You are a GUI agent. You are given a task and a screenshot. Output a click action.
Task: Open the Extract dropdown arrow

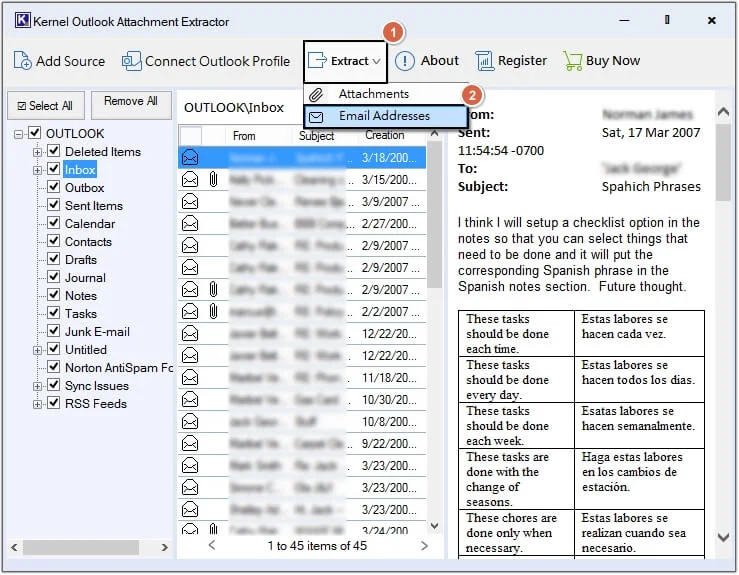[x=377, y=61]
